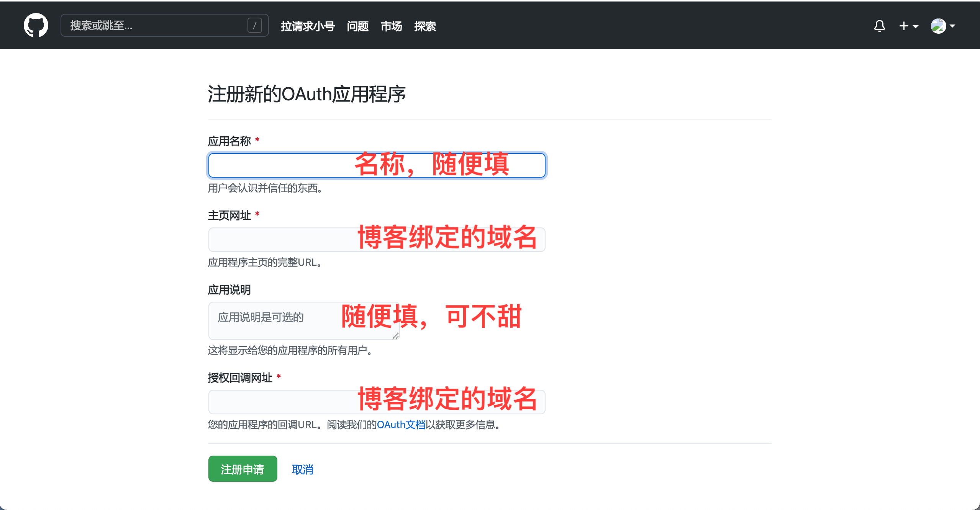Click the 取消 link
The height and width of the screenshot is (510, 980).
(x=302, y=469)
